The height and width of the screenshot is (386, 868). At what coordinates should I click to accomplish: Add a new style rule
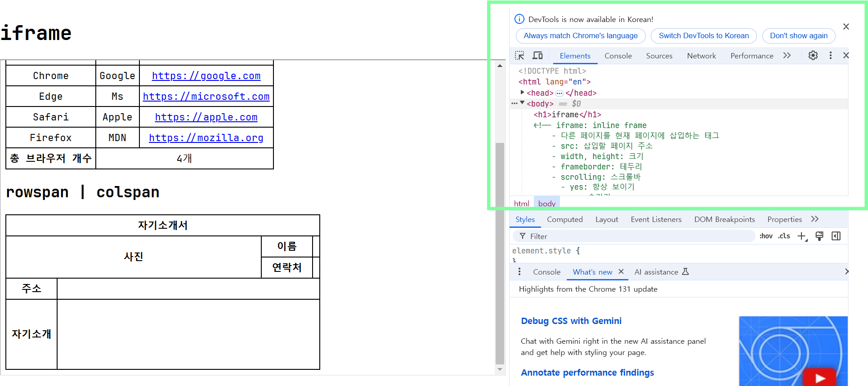[802, 236]
